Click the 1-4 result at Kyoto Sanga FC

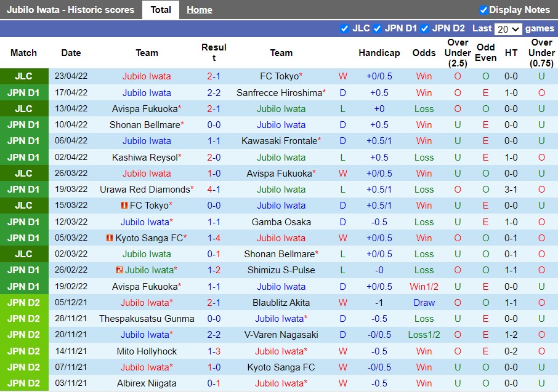click(214, 238)
